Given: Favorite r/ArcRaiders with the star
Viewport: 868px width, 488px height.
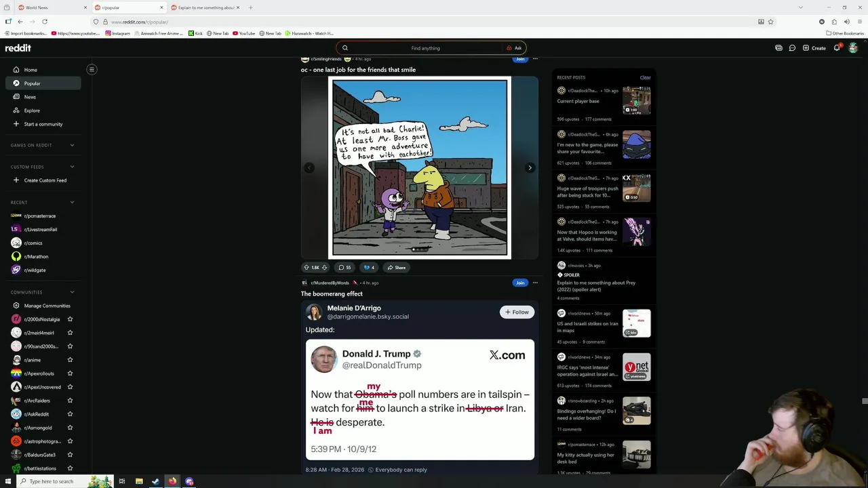Looking at the screenshot, I should pyautogui.click(x=70, y=401).
